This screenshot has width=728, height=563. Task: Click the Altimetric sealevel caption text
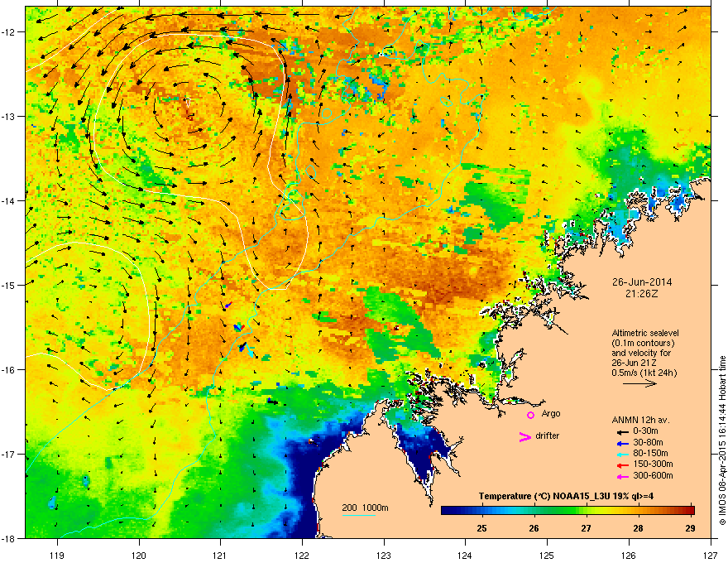(x=645, y=333)
